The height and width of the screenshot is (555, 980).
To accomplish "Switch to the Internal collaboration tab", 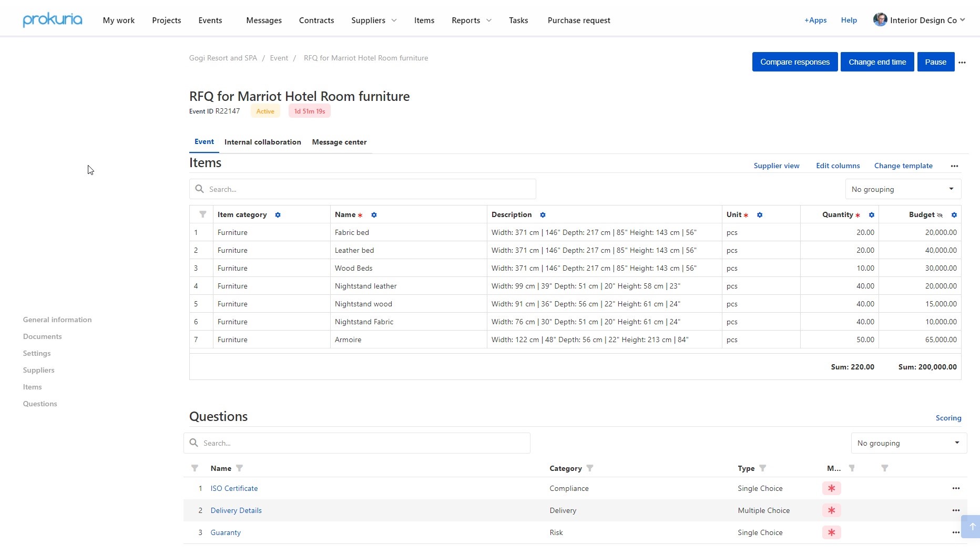I will [262, 142].
